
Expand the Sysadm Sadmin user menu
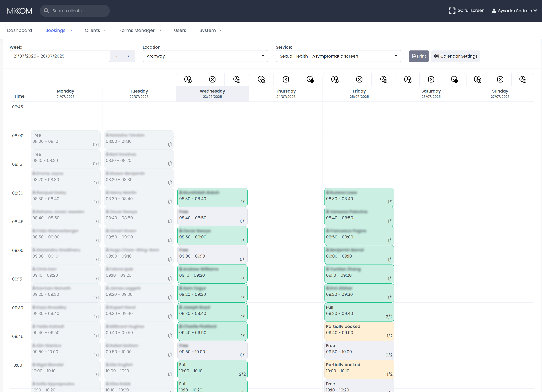point(514,11)
